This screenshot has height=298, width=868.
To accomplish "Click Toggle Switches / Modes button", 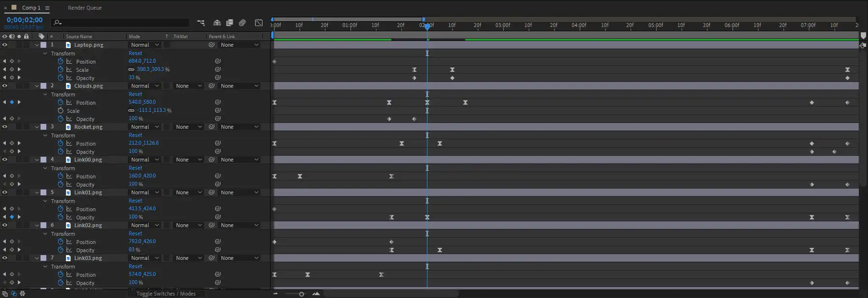I will pyautogui.click(x=165, y=294).
